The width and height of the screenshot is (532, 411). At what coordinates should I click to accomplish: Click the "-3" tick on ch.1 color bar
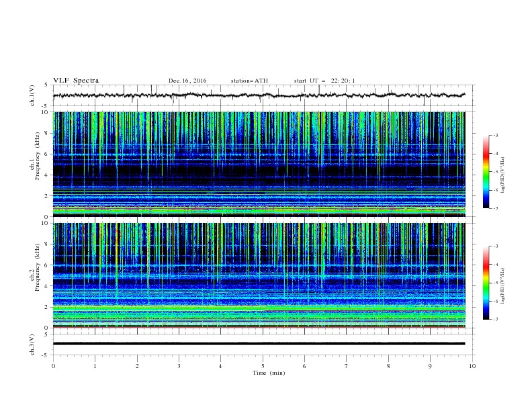[x=495, y=135]
